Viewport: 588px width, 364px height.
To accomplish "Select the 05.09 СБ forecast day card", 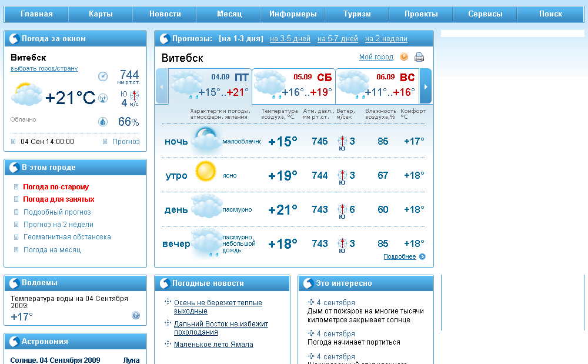I will (293, 85).
